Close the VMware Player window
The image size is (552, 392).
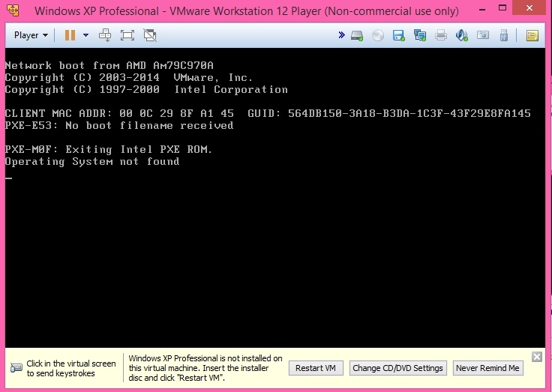(529, 8)
